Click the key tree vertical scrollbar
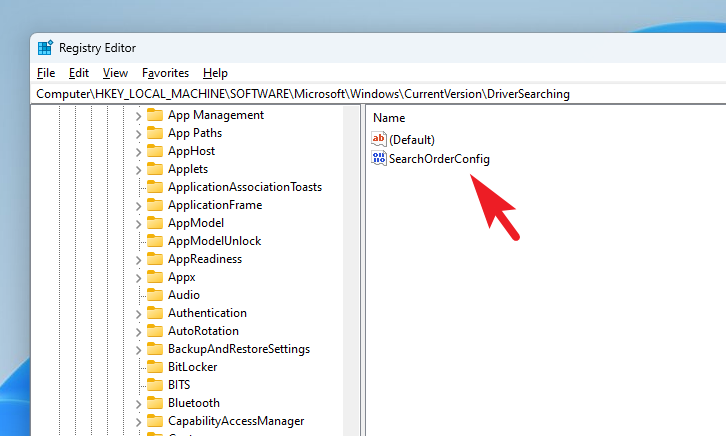 [x=351, y=271]
